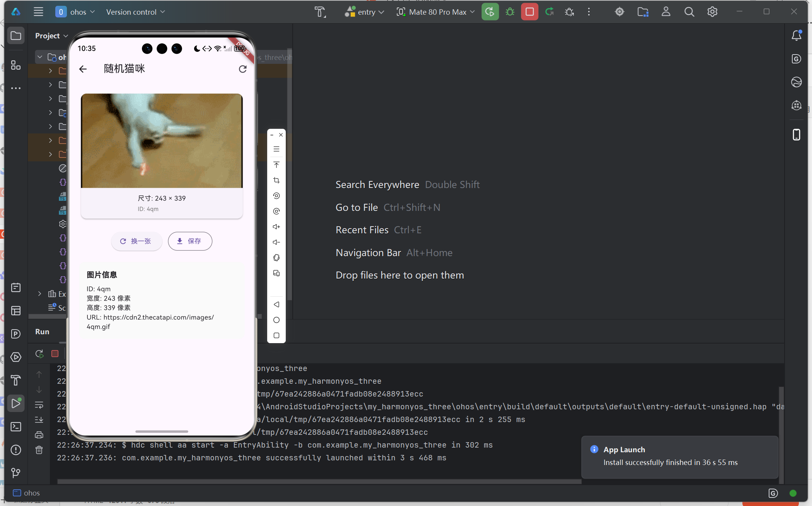
Task: Toggle scroll to end in Run console
Action: tap(39, 420)
